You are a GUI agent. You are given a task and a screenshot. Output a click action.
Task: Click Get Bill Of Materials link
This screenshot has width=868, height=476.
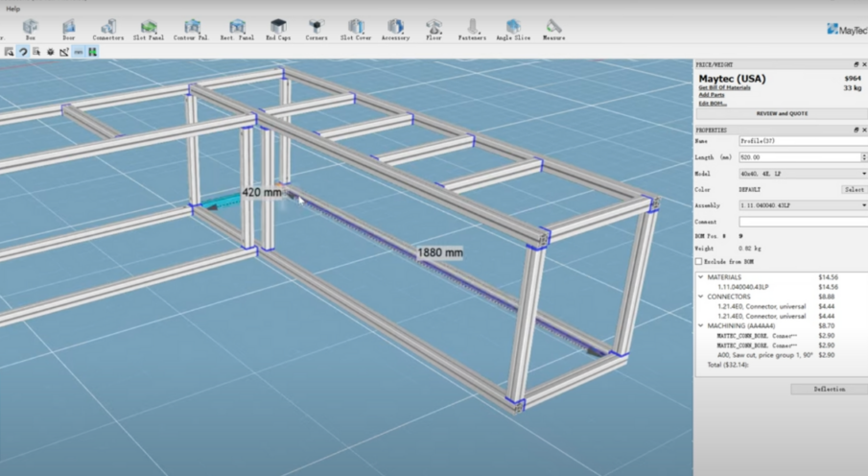(724, 87)
